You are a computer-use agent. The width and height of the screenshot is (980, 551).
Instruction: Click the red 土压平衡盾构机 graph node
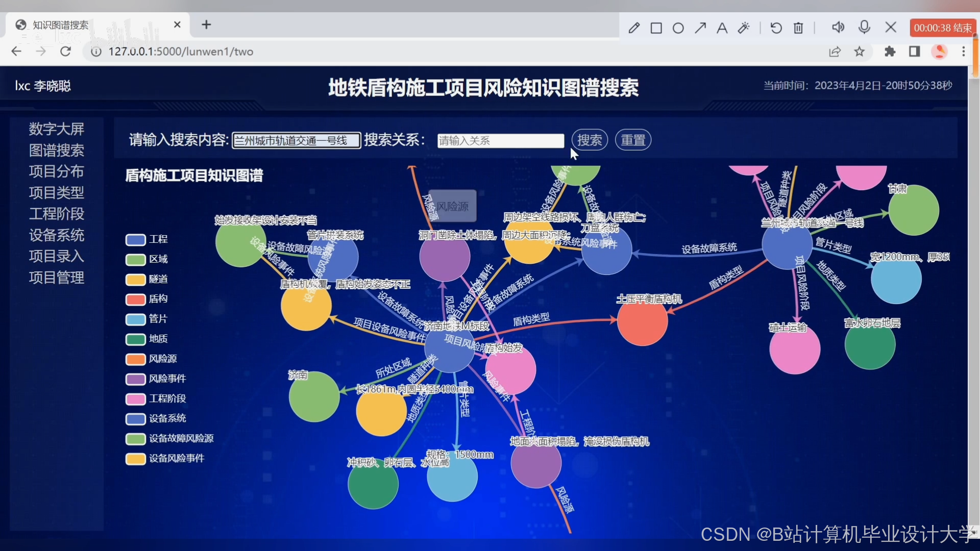click(642, 321)
